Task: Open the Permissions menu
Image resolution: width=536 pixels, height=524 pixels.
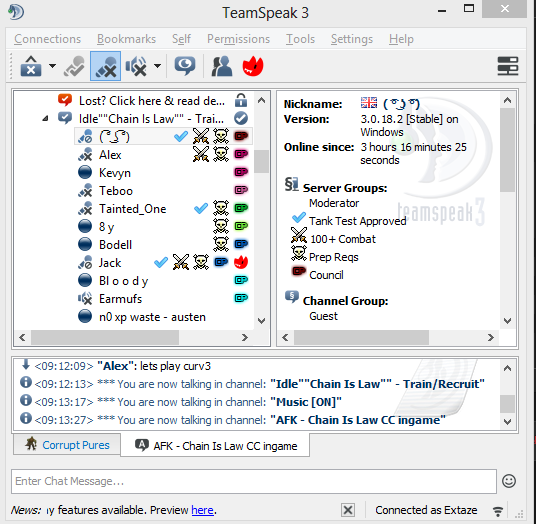Action: point(238,39)
